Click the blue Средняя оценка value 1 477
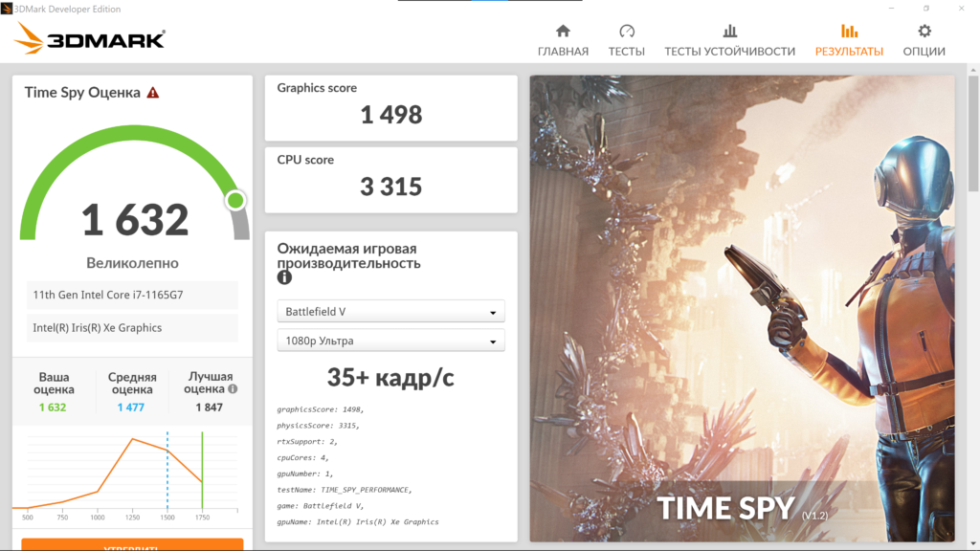 coord(130,408)
